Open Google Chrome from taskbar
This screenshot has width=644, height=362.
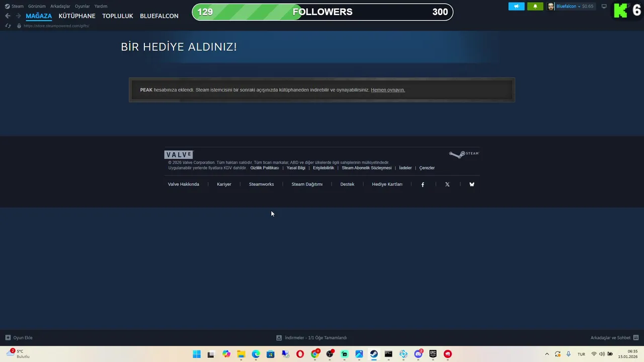pos(315,354)
